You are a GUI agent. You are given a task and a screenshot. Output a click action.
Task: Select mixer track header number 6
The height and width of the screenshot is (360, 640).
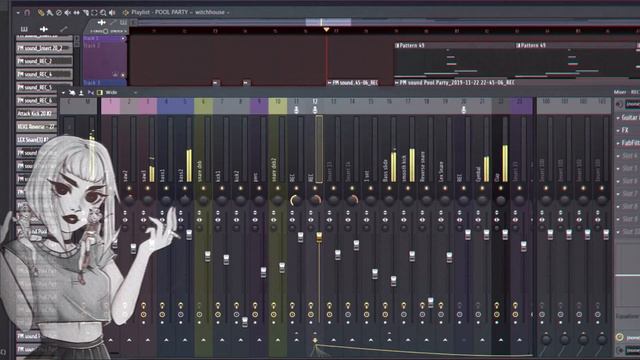203,106
